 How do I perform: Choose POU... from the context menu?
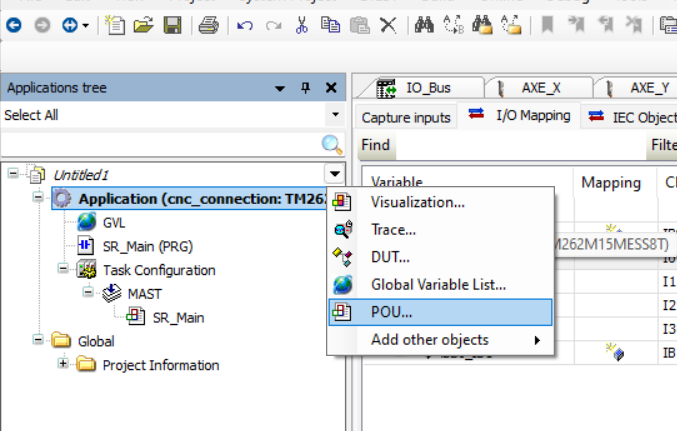click(x=392, y=312)
